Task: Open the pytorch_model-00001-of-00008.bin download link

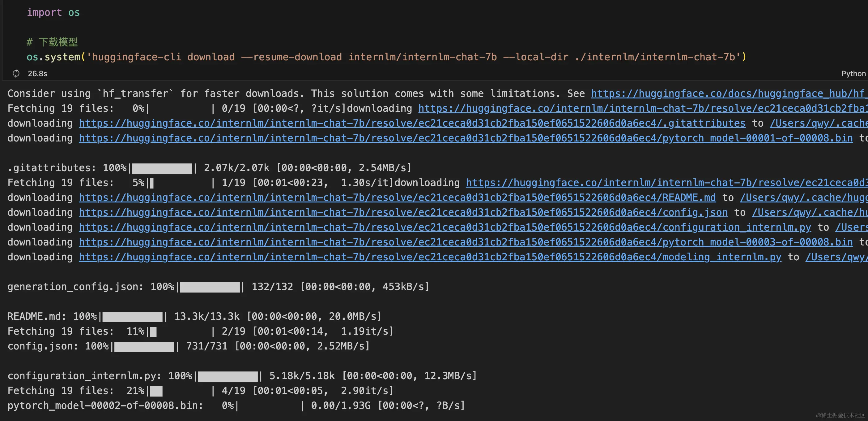Action: (x=466, y=138)
